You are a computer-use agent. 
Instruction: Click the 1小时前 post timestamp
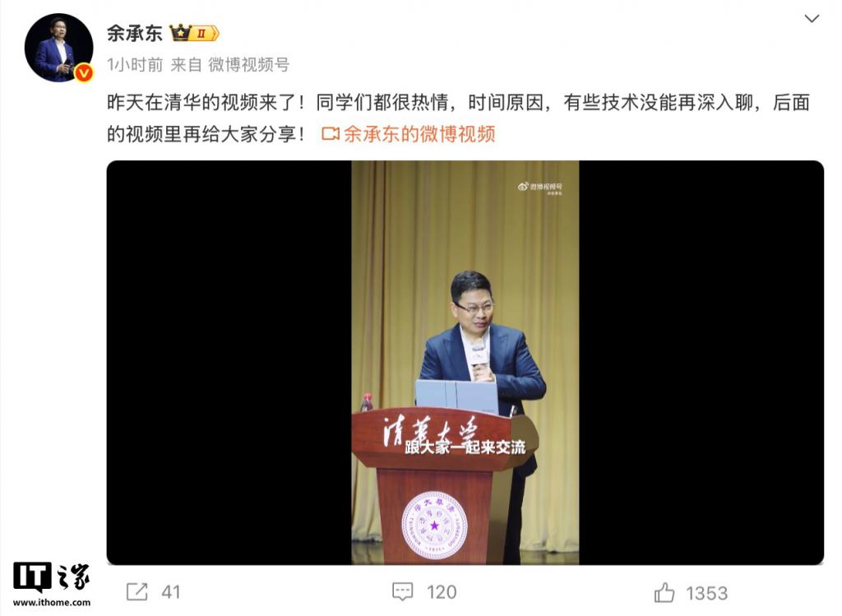(x=135, y=65)
